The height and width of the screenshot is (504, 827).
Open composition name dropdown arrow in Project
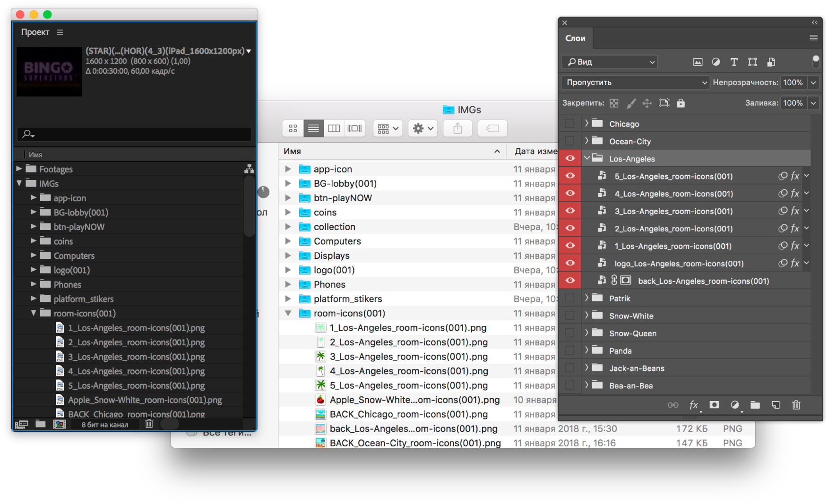[249, 51]
